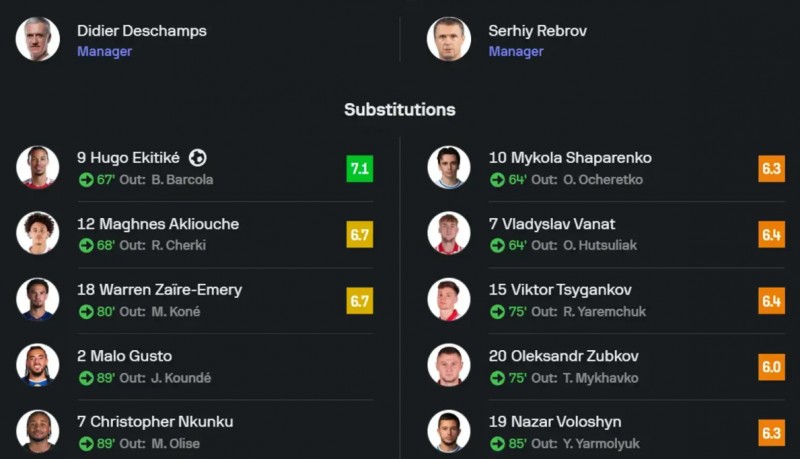
Task: Click Hugo Ekitiké's green 7.1 rating badge
Action: (359, 169)
